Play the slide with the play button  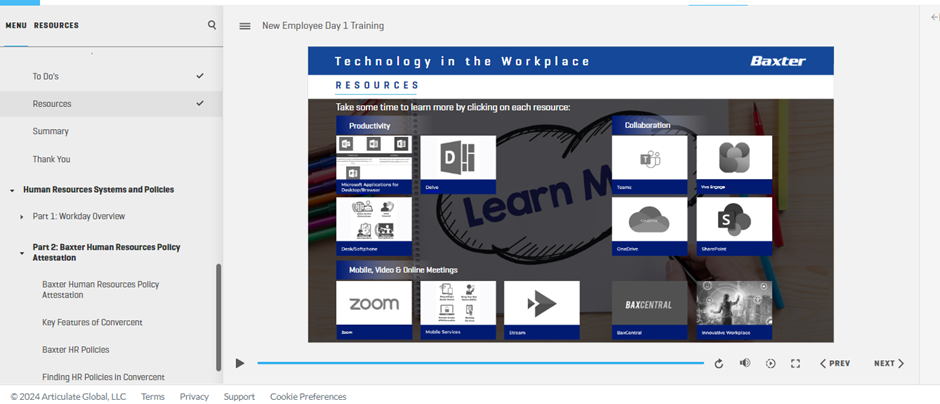pyautogui.click(x=240, y=363)
